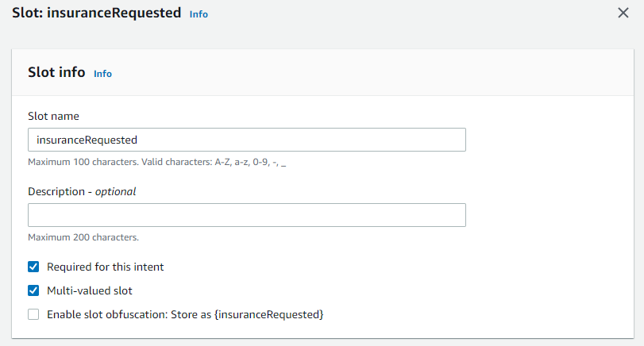Open Info link beside the slot title
Screen dimensions: 644x346
(199, 14)
